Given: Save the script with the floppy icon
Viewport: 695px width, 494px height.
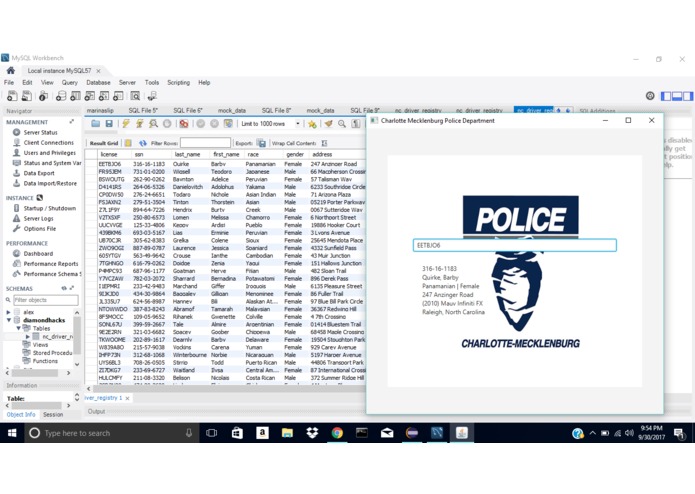Looking at the screenshot, I should [x=109, y=124].
